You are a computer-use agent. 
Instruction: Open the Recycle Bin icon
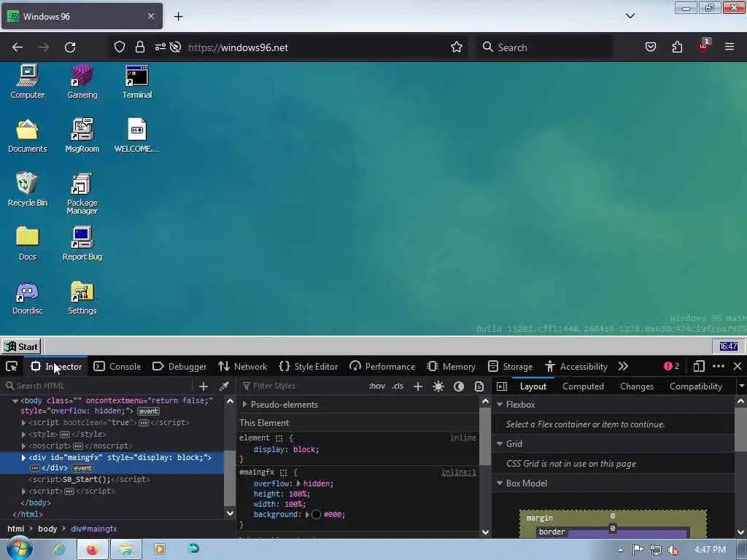(x=27, y=189)
